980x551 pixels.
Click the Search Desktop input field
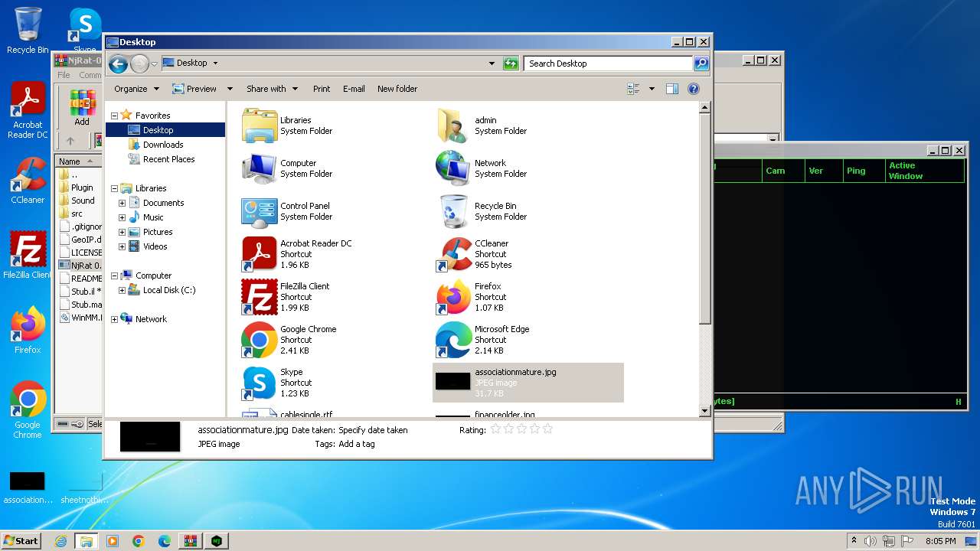[x=609, y=64]
